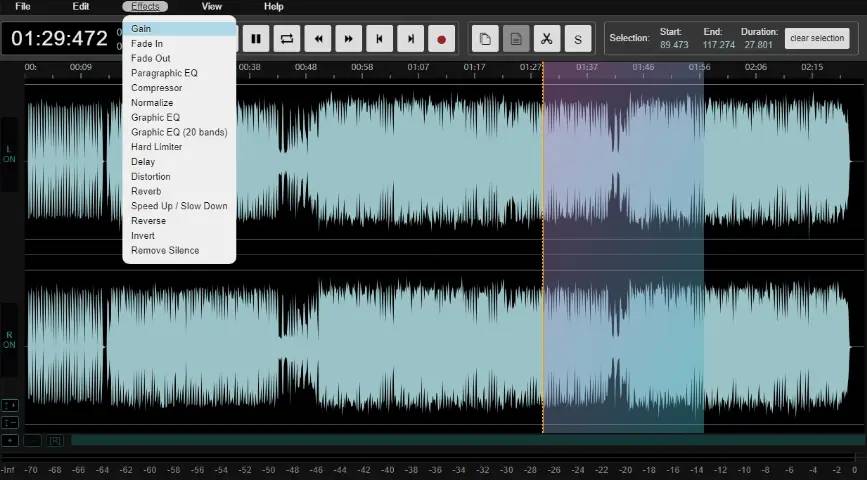Select Gain from the Effects menu
Screen dimensions: 867x480
(x=179, y=29)
